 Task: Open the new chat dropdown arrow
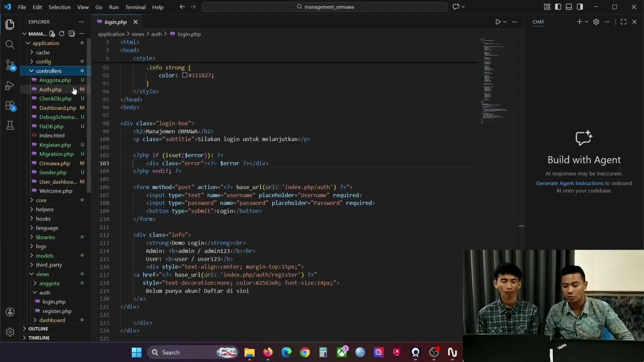586,22
